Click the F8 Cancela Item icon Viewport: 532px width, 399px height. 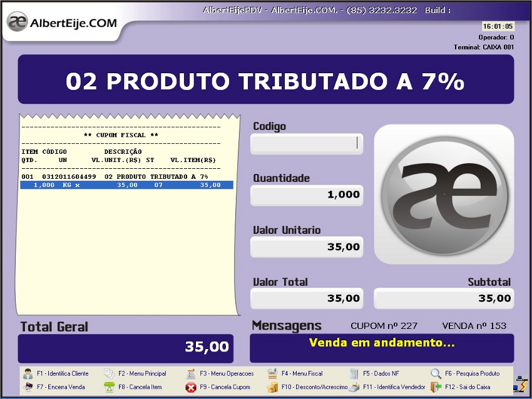[110, 386]
